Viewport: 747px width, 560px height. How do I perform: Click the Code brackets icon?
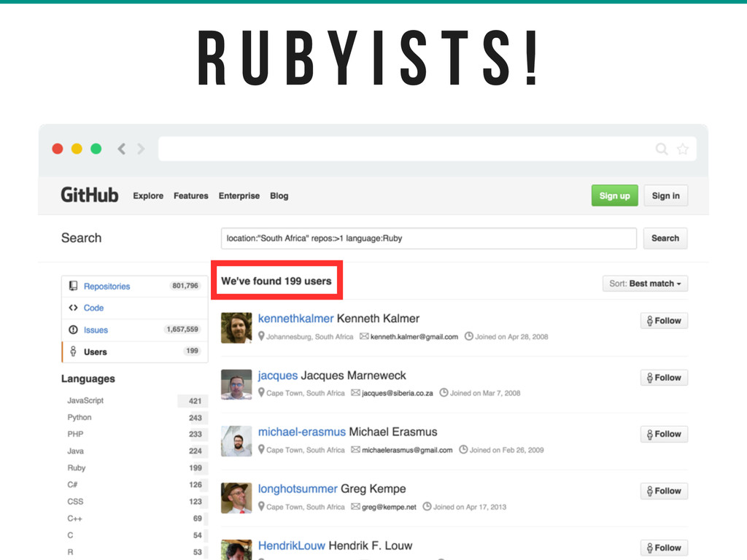click(x=73, y=308)
